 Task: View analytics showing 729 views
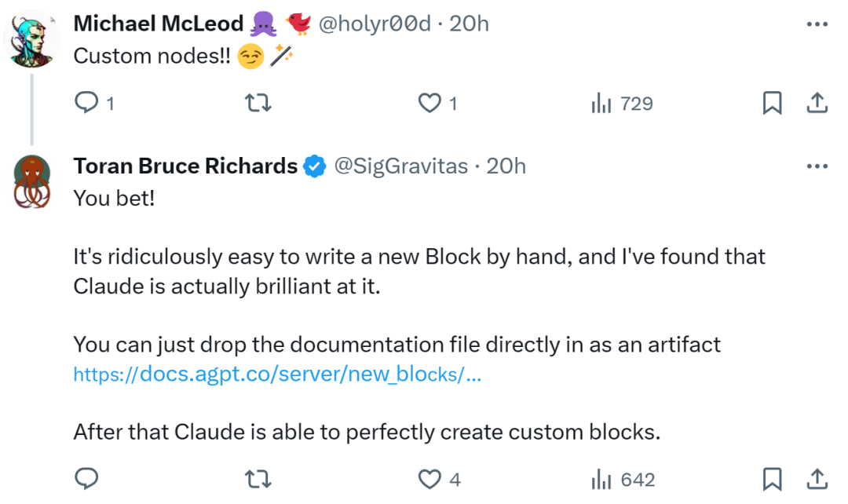(622, 103)
